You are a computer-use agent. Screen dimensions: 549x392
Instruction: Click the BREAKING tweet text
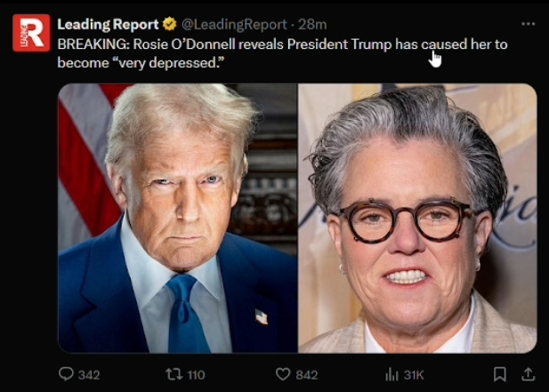click(282, 53)
